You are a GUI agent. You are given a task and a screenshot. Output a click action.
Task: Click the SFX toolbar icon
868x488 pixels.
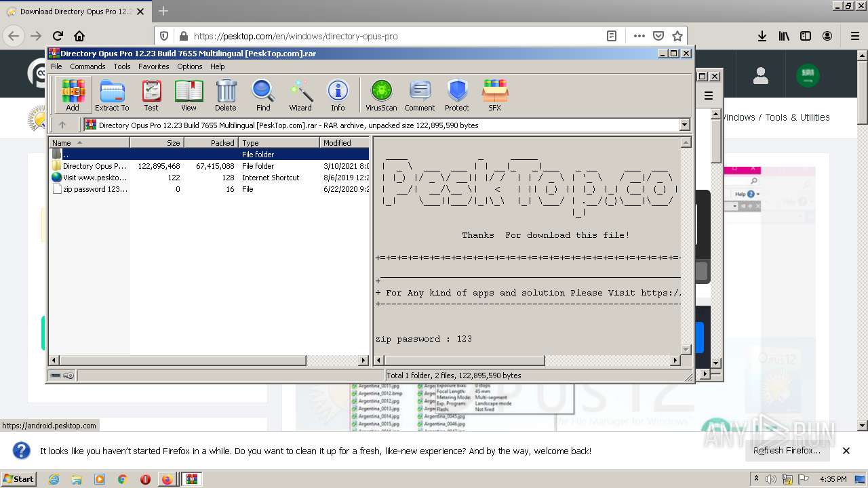(x=495, y=95)
